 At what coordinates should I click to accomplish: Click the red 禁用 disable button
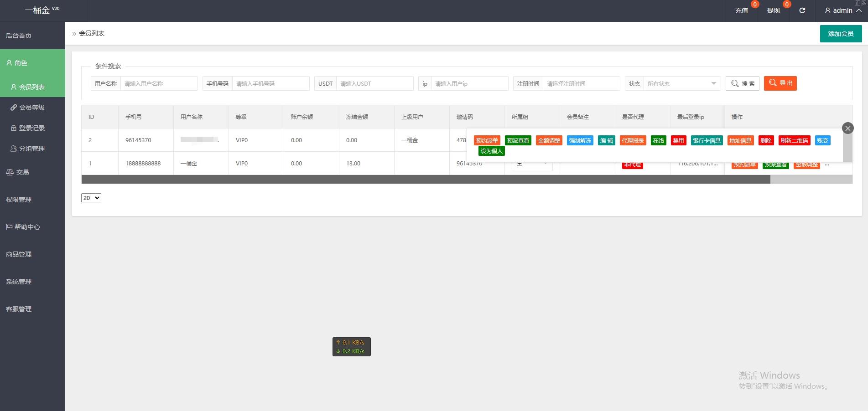[678, 140]
